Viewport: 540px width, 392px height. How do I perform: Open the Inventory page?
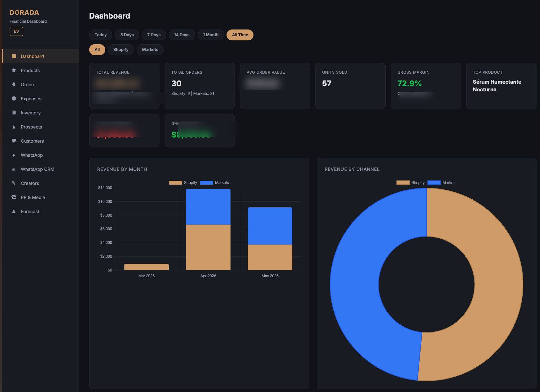(x=40, y=113)
